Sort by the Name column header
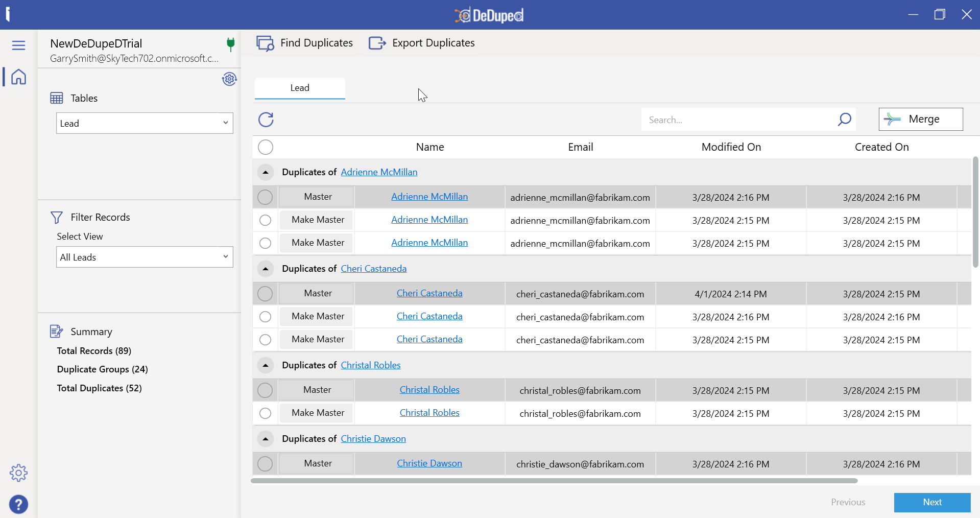 coord(430,147)
